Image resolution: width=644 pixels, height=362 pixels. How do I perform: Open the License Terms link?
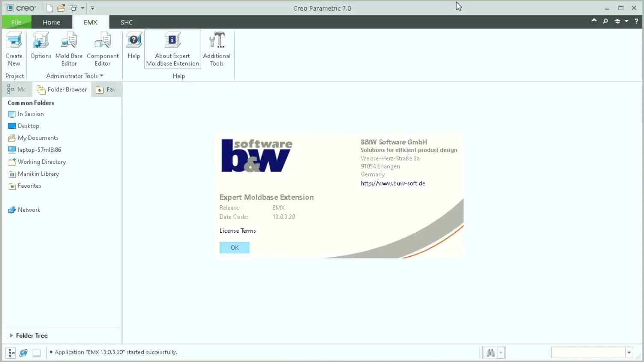pyautogui.click(x=237, y=231)
